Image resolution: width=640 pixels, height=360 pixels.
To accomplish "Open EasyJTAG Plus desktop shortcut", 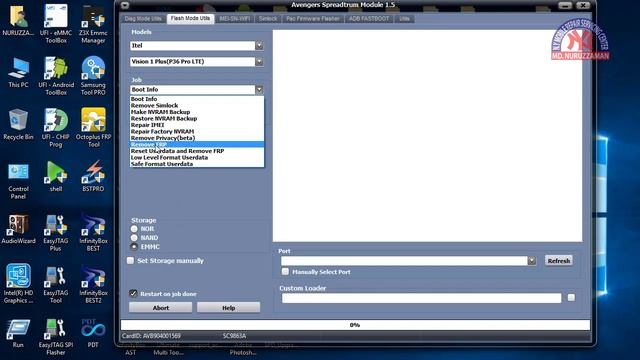I will tap(56, 233).
